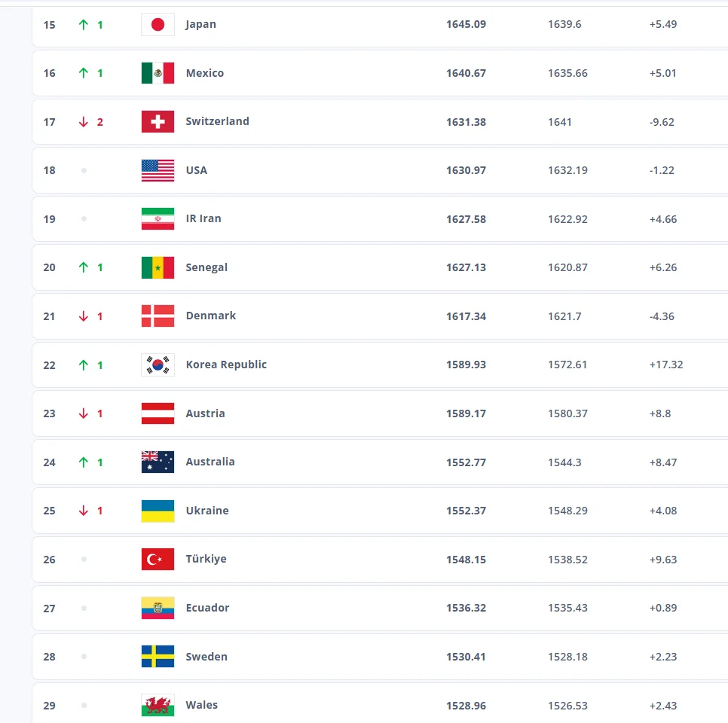Click the Mexico flag icon
728x723 pixels.
(158, 73)
